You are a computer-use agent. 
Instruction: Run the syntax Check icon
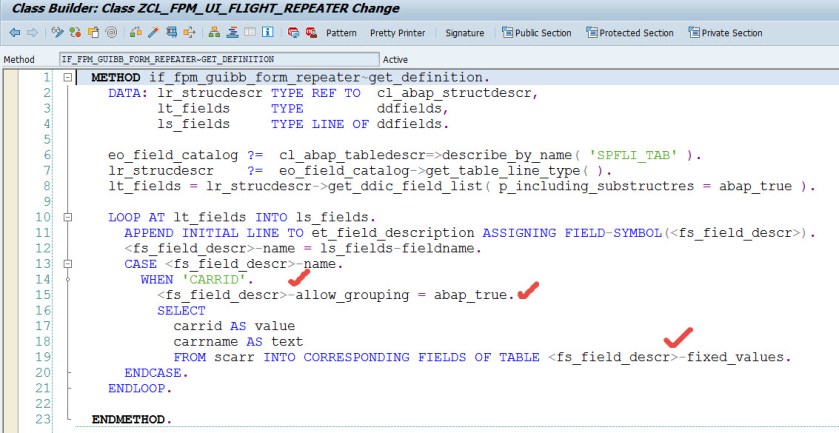click(x=136, y=33)
